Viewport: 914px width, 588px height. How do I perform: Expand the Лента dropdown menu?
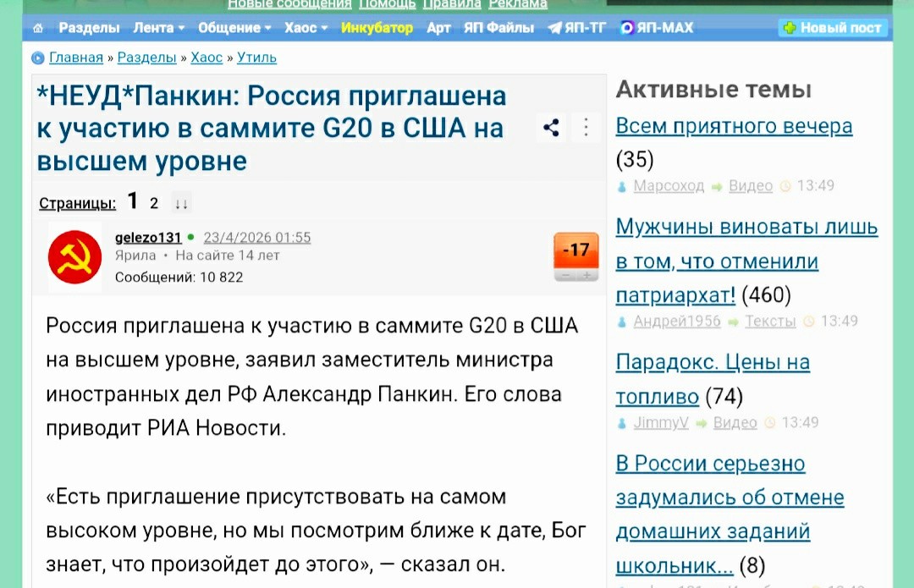(158, 28)
